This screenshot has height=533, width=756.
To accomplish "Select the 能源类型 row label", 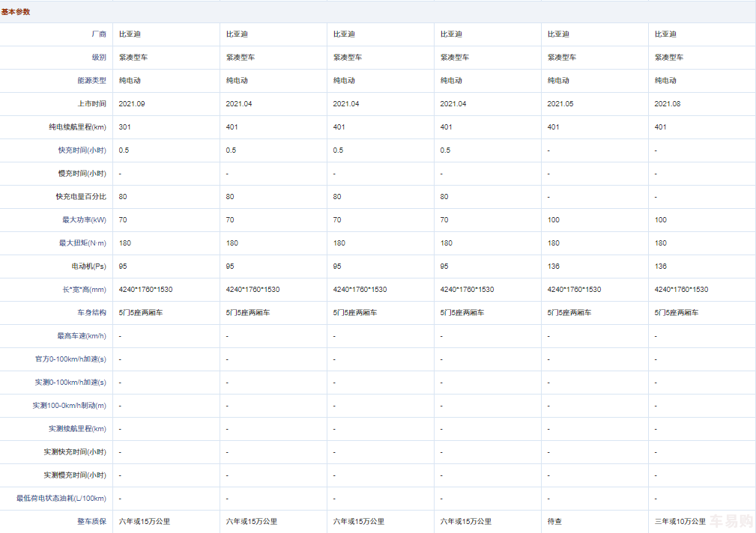I will tap(91, 81).
